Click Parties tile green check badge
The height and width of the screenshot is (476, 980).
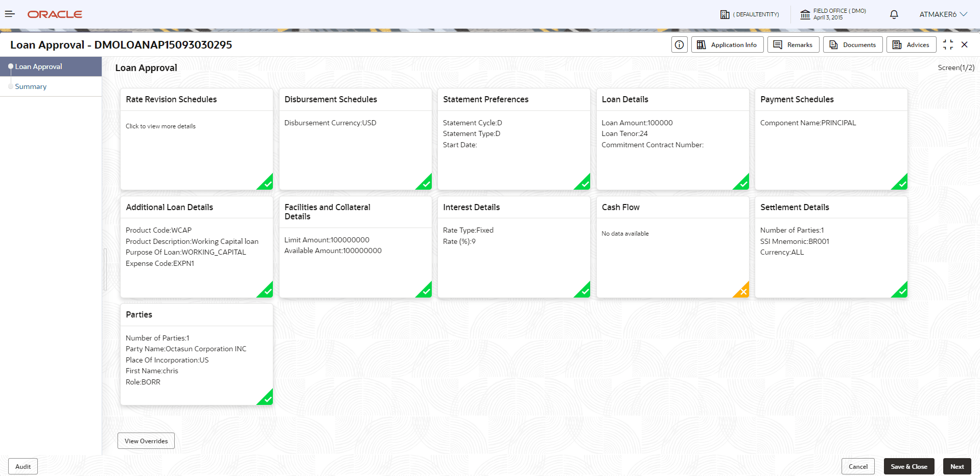click(x=267, y=399)
